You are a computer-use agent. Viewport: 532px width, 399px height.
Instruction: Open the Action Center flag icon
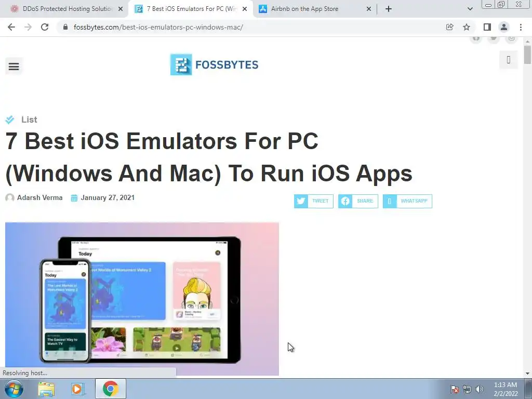pos(454,389)
